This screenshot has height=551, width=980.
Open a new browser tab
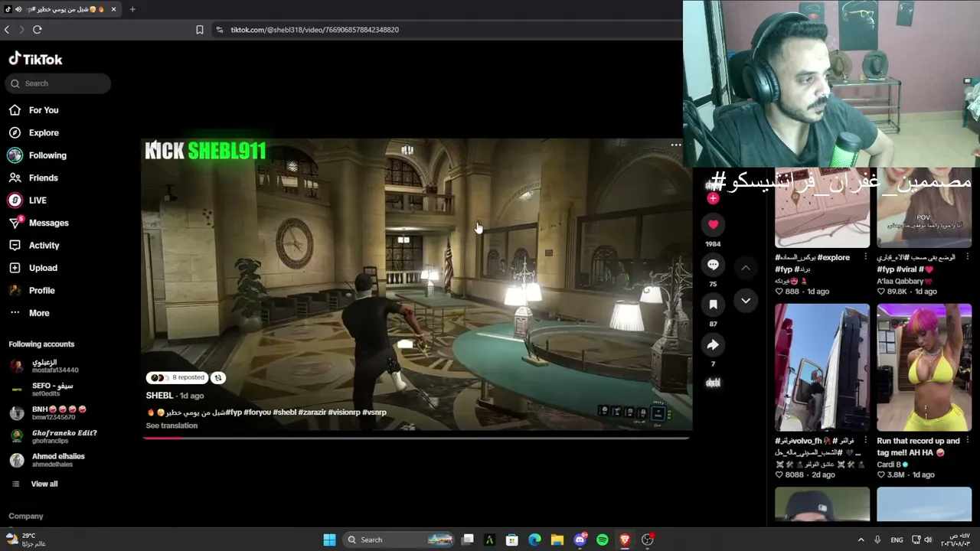(132, 9)
